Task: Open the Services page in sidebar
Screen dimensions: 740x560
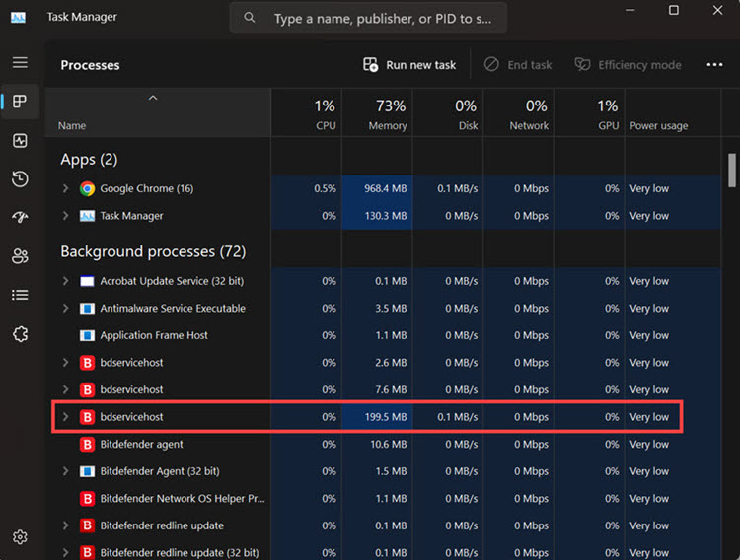Action: click(20, 334)
